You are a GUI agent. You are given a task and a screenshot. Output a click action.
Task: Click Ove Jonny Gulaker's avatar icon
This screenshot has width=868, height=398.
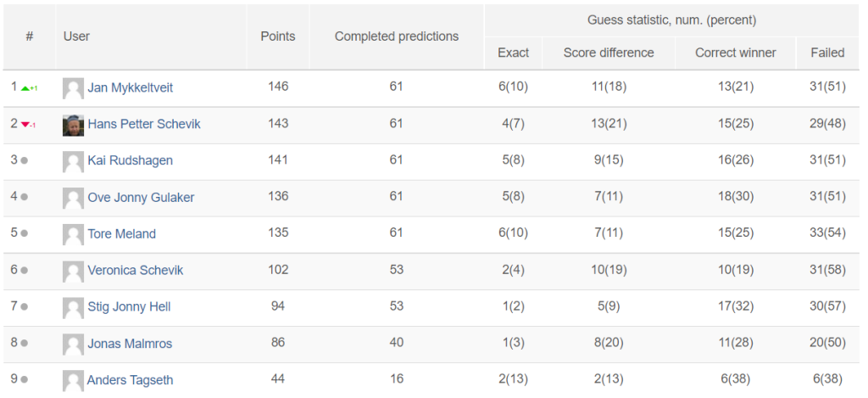[x=73, y=198]
